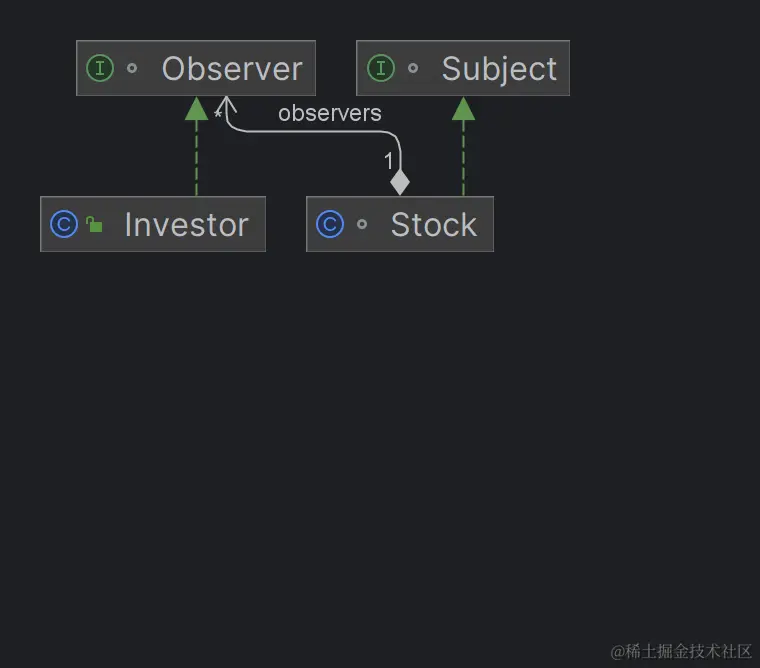
Task: Click the watermark text at bottom right
Action: click(x=681, y=651)
